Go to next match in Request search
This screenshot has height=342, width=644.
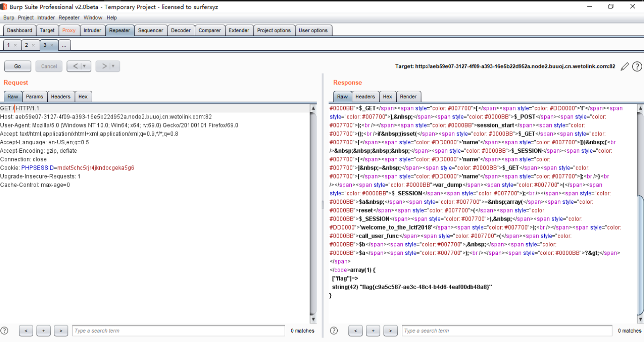coord(61,331)
